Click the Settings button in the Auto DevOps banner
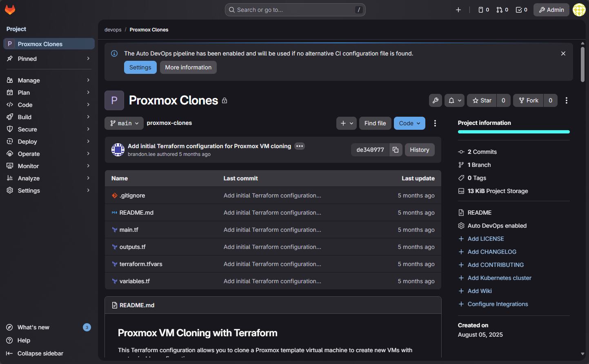Screen dimensions: 589x364 click(x=140, y=67)
